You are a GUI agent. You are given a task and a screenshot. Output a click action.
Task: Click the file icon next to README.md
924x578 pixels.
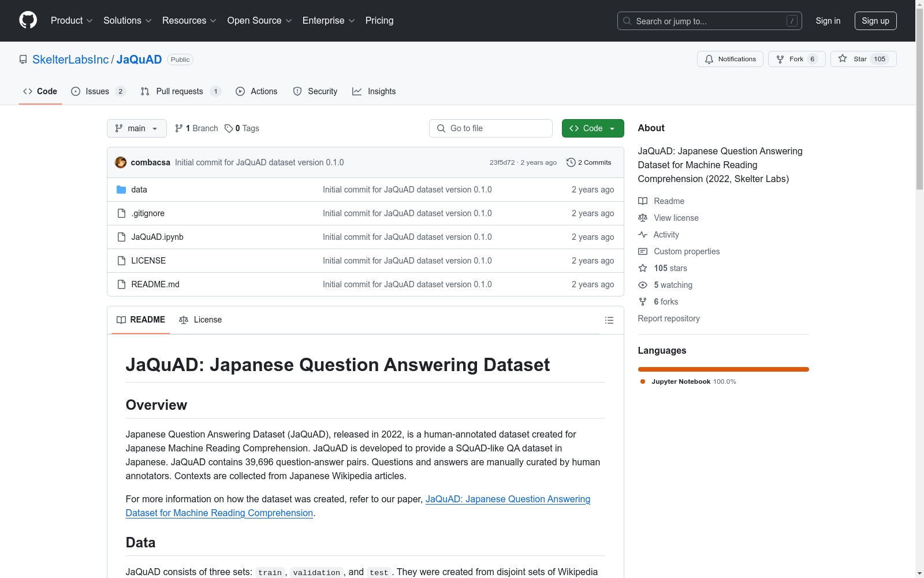[121, 284]
